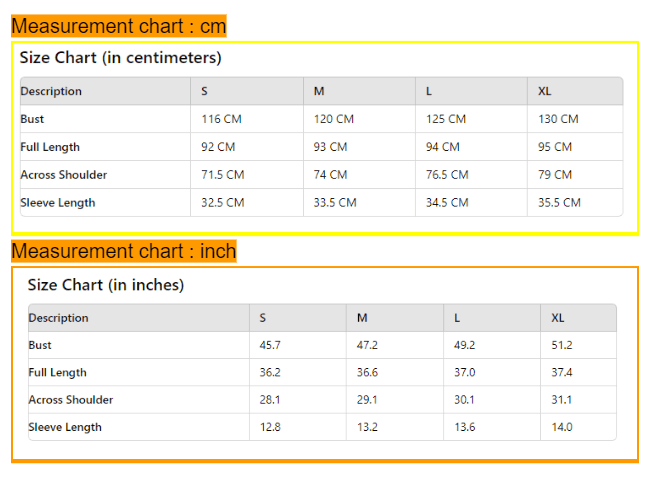Click the 71.5 CM across shoulder cell
The width and height of the screenshot is (664, 484).
pos(223,174)
